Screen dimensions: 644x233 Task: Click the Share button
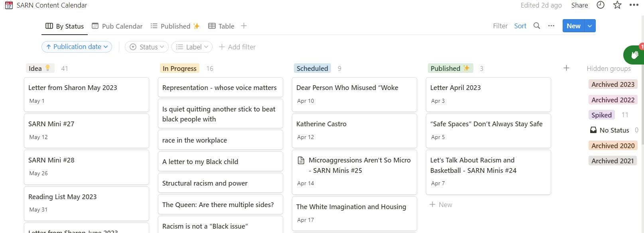coord(579,5)
